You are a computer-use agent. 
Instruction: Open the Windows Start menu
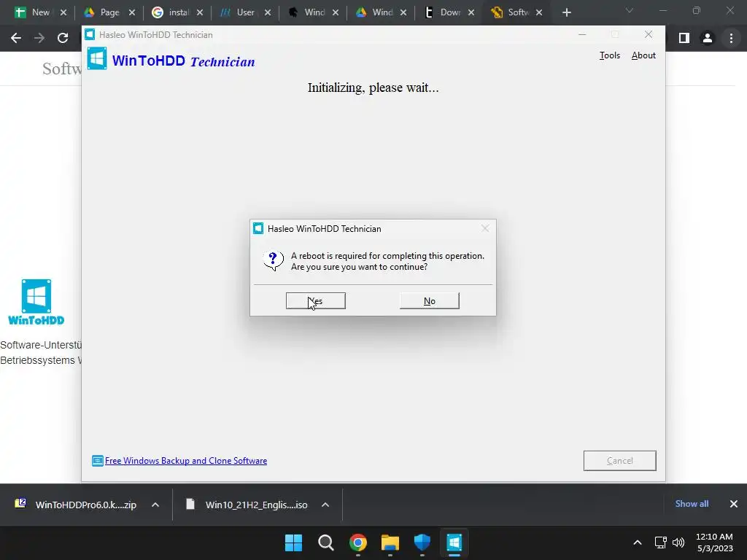293,542
